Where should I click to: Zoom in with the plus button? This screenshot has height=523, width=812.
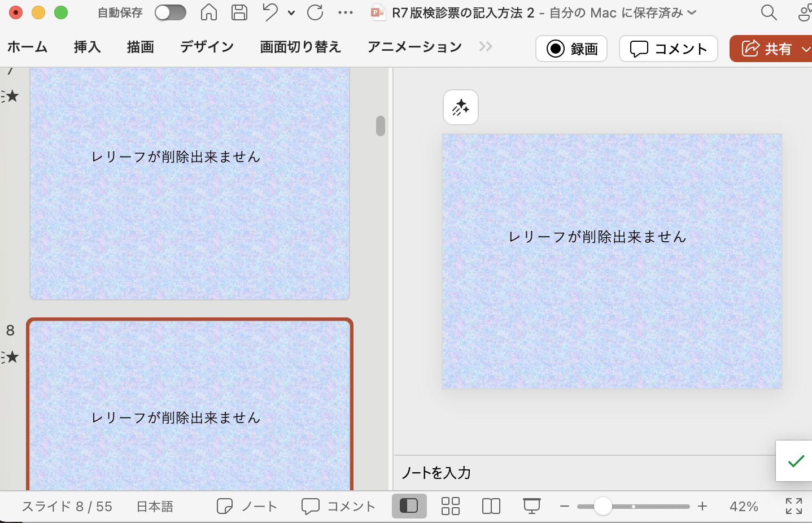point(702,507)
